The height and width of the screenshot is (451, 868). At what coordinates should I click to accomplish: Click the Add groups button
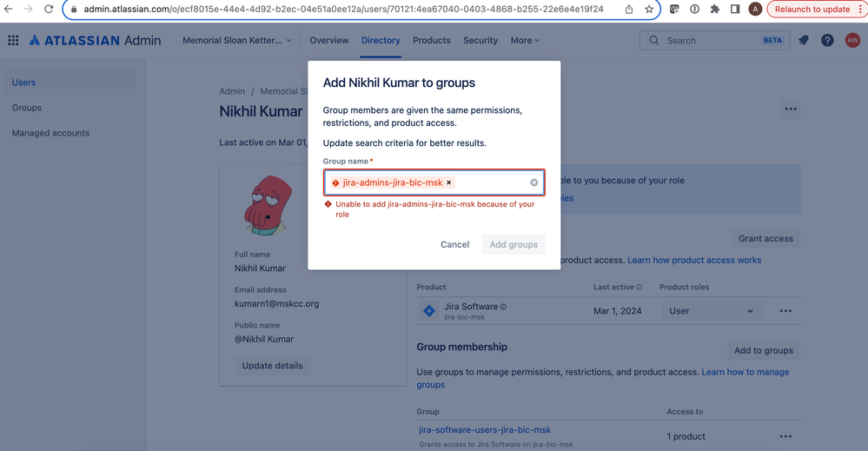(x=514, y=244)
